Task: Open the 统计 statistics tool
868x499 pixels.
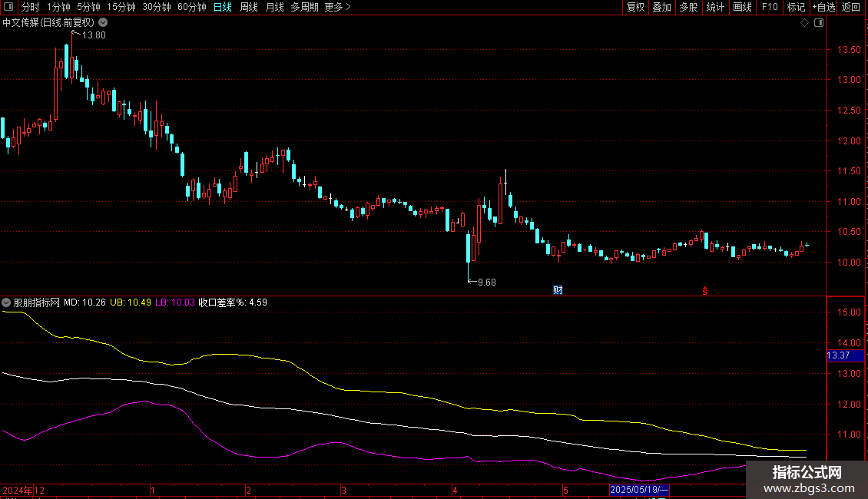Action: [x=715, y=7]
